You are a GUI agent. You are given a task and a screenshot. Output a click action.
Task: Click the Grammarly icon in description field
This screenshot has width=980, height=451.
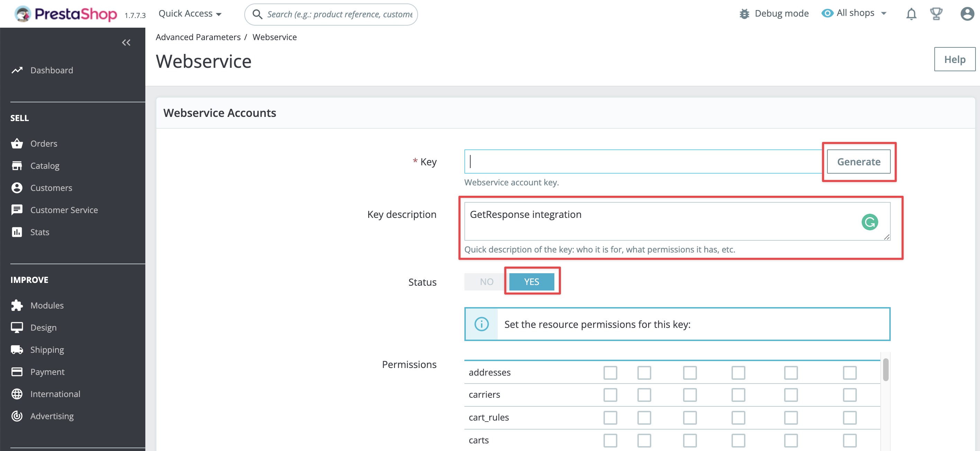coord(870,222)
